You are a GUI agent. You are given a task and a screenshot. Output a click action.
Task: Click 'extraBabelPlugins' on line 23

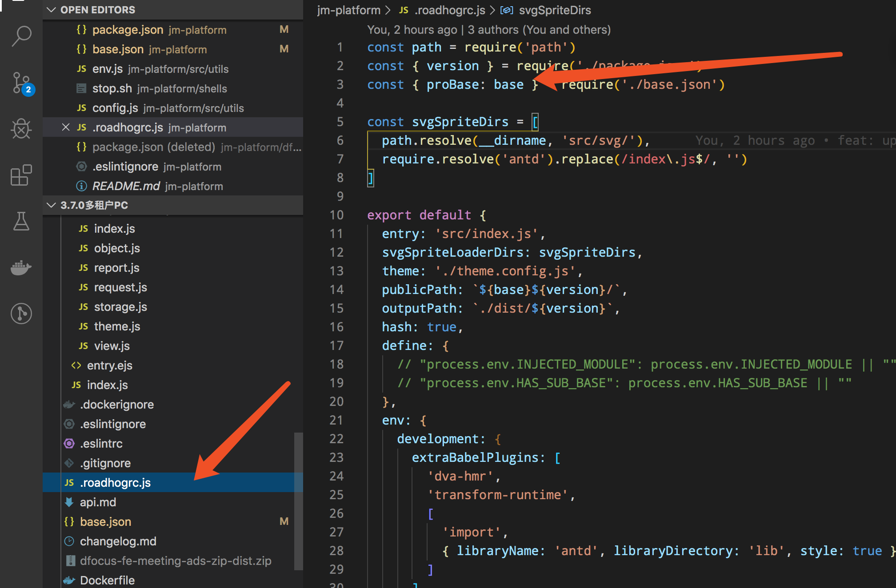pos(475,457)
